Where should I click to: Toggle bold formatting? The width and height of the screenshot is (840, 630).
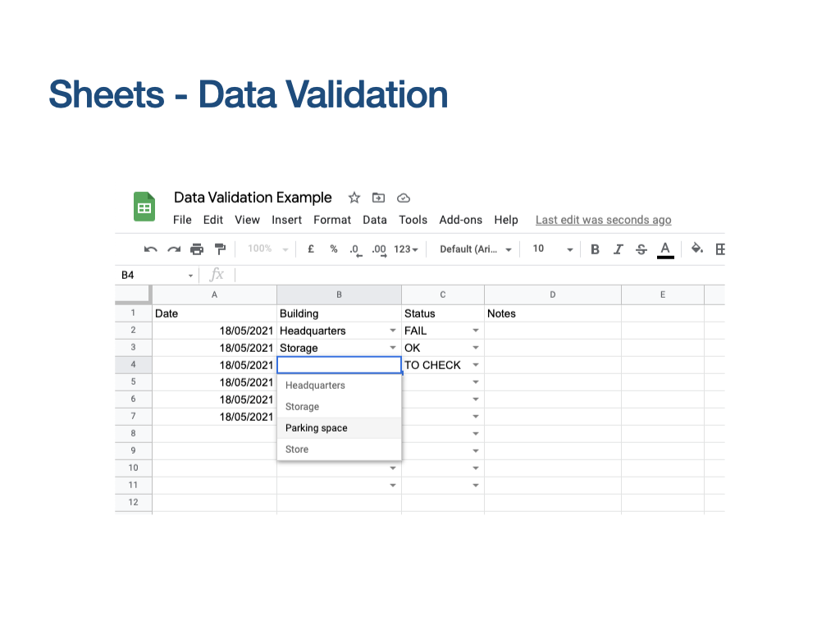click(595, 249)
